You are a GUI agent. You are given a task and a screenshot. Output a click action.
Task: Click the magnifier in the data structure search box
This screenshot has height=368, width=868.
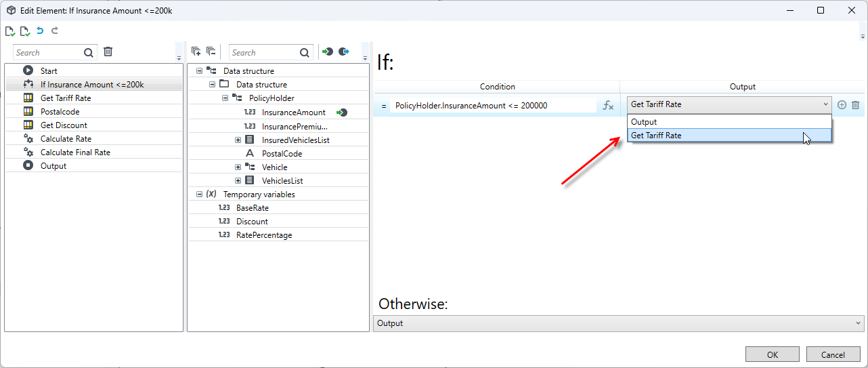point(305,52)
